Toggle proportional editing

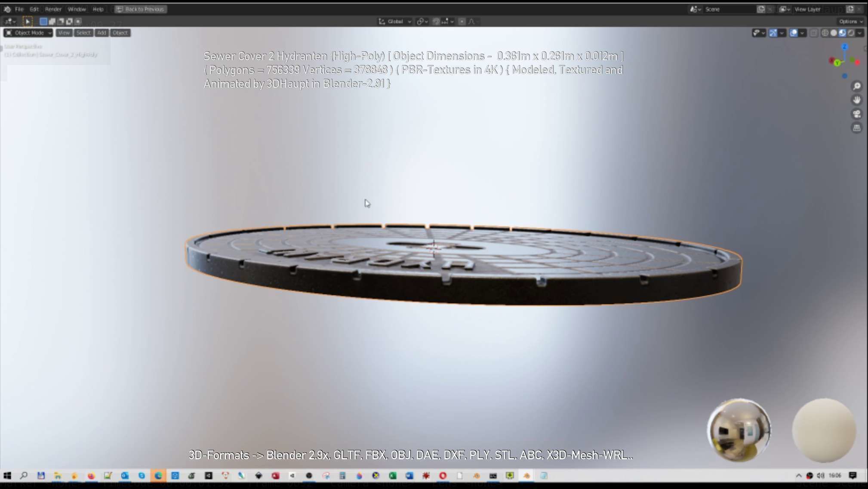(462, 21)
